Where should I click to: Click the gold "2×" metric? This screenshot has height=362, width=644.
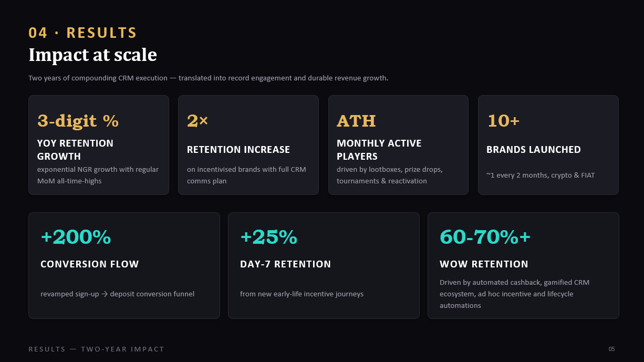pyautogui.click(x=198, y=121)
